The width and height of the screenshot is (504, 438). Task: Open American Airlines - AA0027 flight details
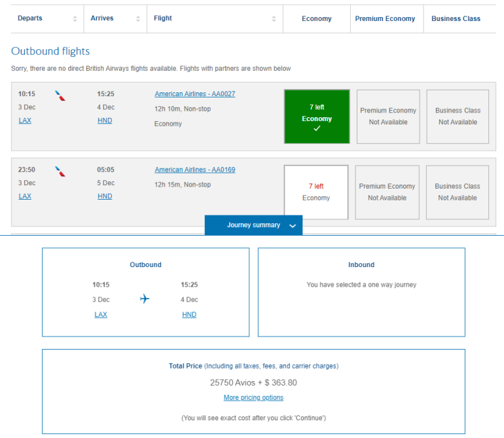pyautogui.click(x=194, y=94)
